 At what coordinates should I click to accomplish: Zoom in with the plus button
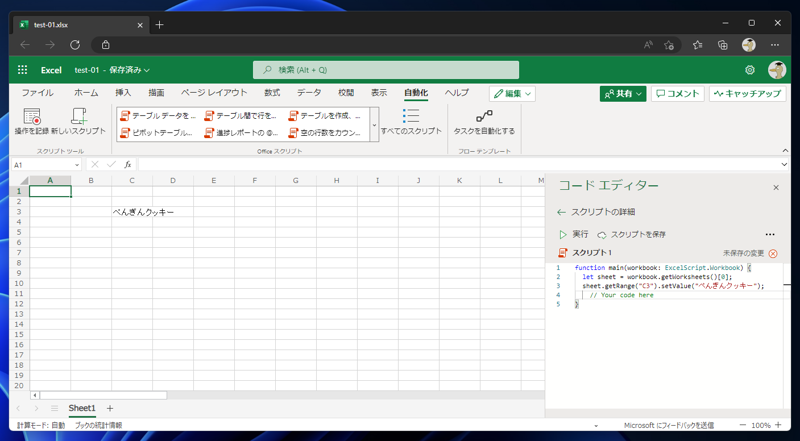pos(778,425)
